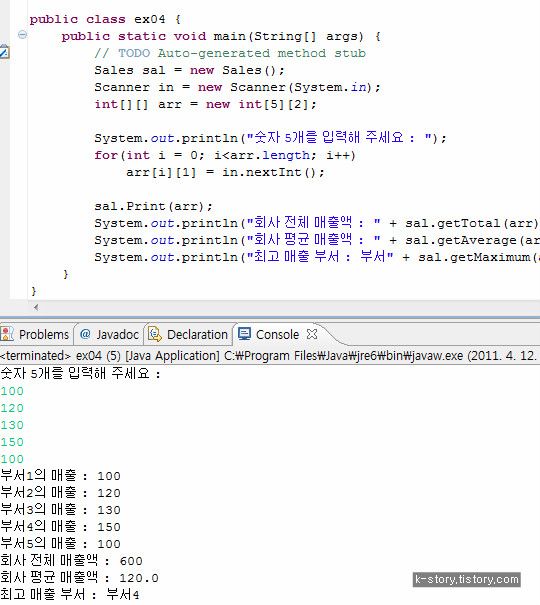The image size is (540, 605).
Task: Click the println line with sal.getAverage
Action: (x=317, y=240)
